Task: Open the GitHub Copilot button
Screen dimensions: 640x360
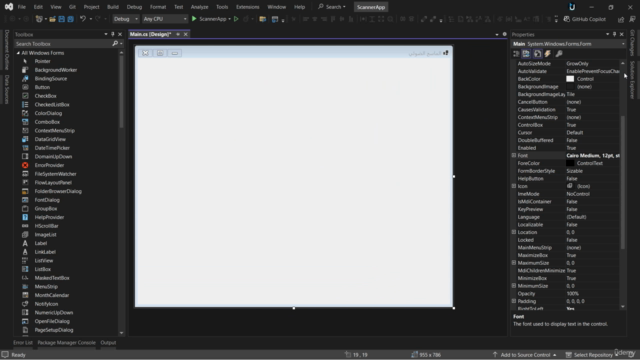Action: click(584, 19)
